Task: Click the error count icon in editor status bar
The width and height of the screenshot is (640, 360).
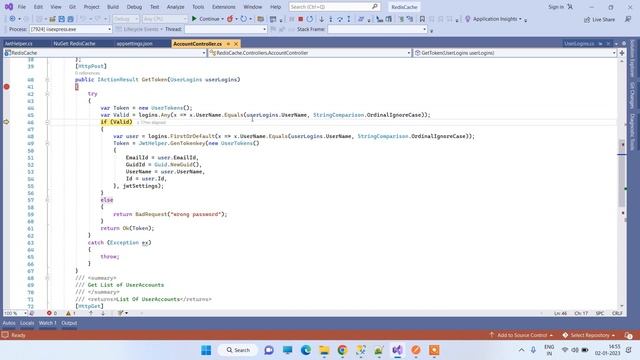Action: [49, 313]
